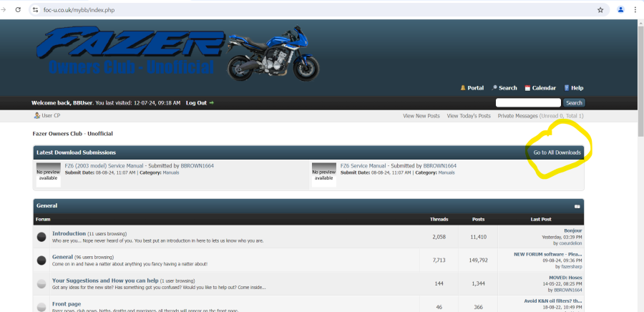This screenshot has width=644, height=312.
Task: Click the Your Suggestions forum status icon
Action: (x=42, y=283)
